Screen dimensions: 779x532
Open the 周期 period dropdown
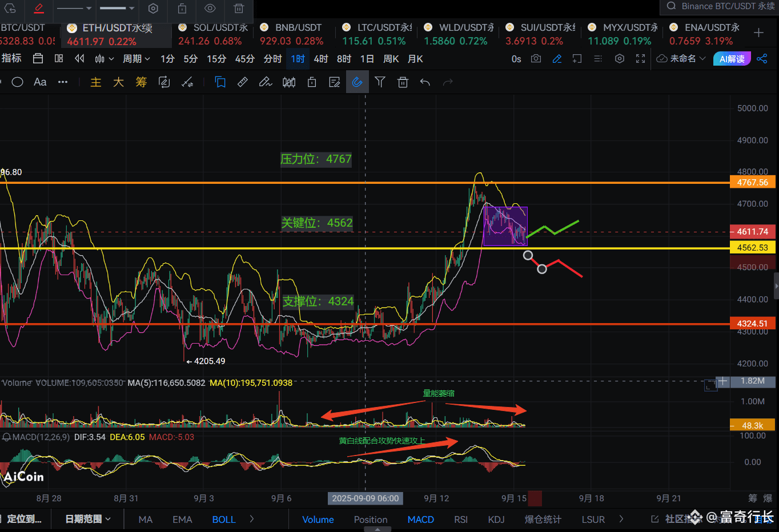[136, 59]
